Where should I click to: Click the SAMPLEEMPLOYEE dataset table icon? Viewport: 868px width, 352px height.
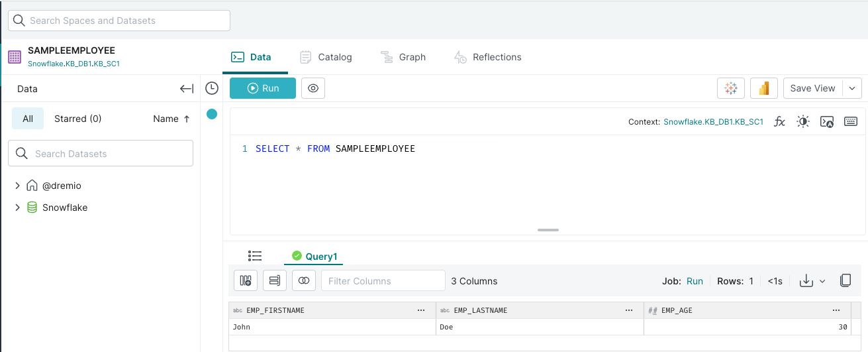(x=15, y=57)
